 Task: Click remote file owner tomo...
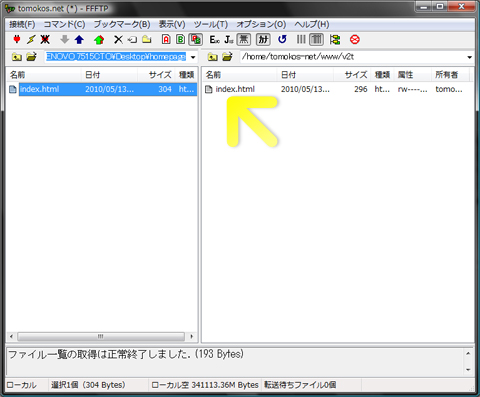449,89
